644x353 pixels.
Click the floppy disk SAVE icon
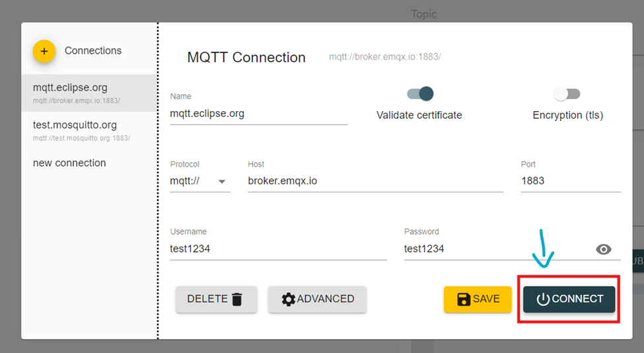[464, 299]
